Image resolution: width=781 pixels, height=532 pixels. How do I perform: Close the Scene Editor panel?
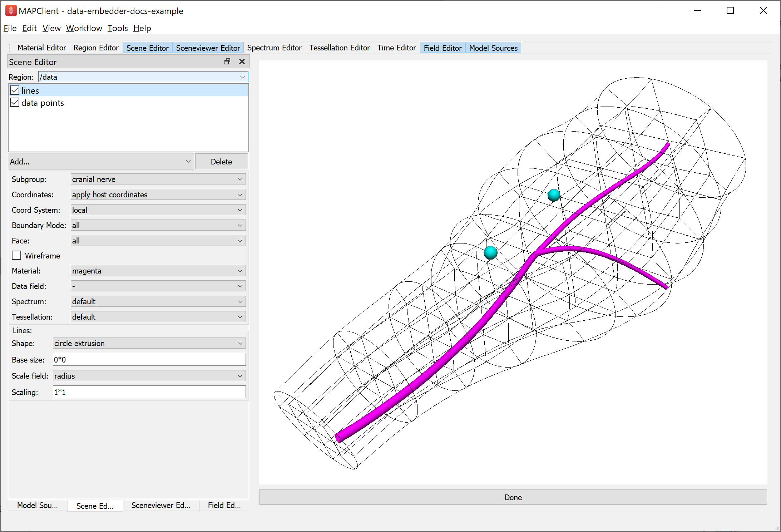point(242,61)
